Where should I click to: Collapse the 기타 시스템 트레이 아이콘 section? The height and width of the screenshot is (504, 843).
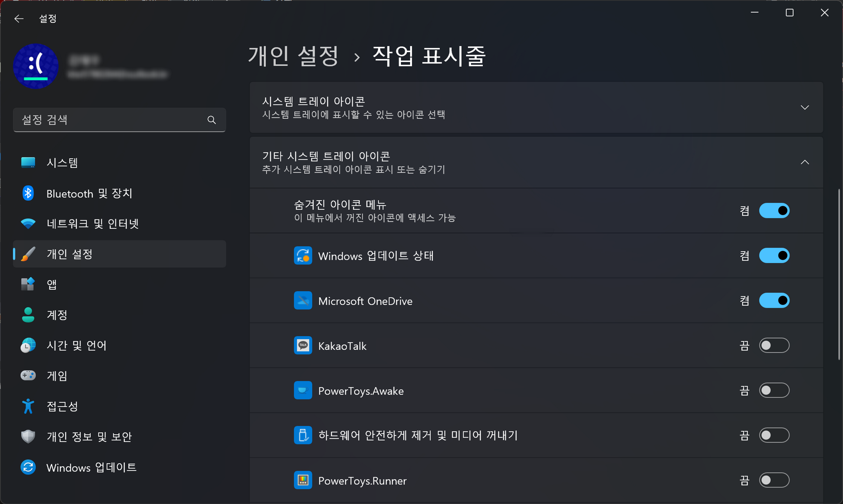coord(804,162)
